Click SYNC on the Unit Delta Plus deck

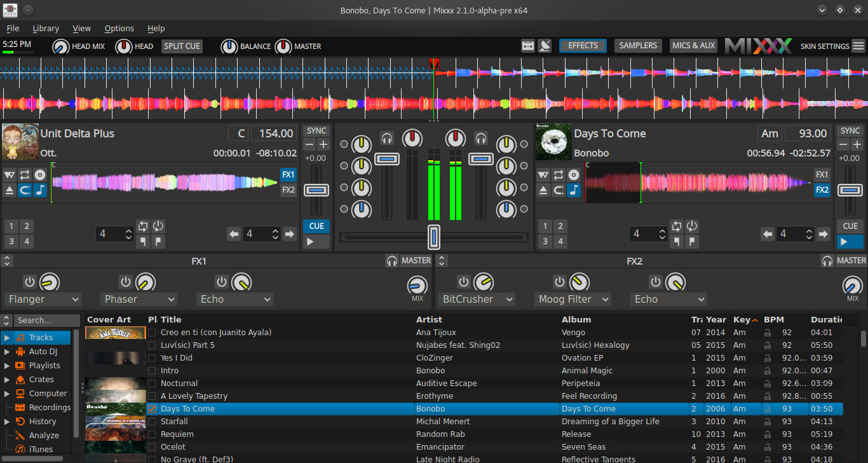tap(316, 130)
